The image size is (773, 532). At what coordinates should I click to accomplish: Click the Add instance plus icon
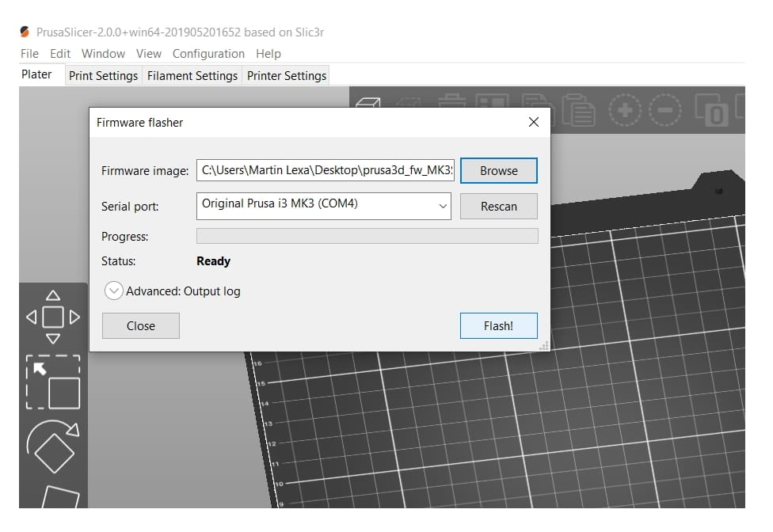click(x=625, y=110)
